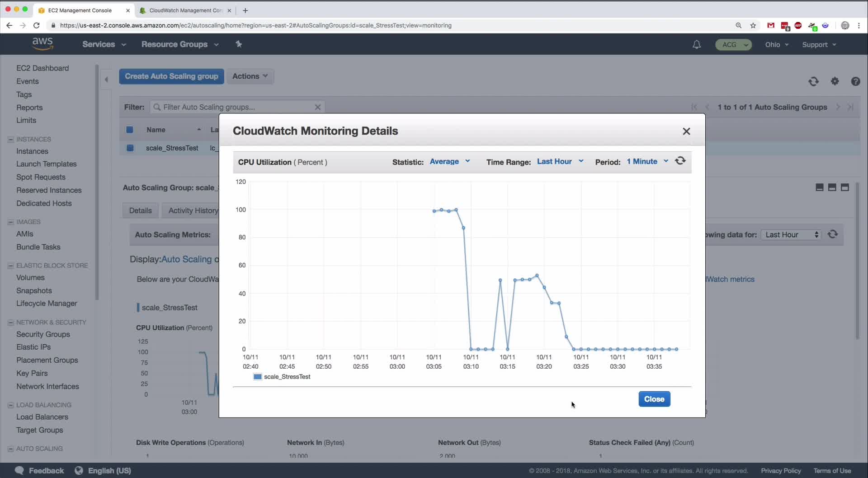Click the scale_StressTest legend color swatch
The width and height of the screenshot is (868, 478).
258,377
